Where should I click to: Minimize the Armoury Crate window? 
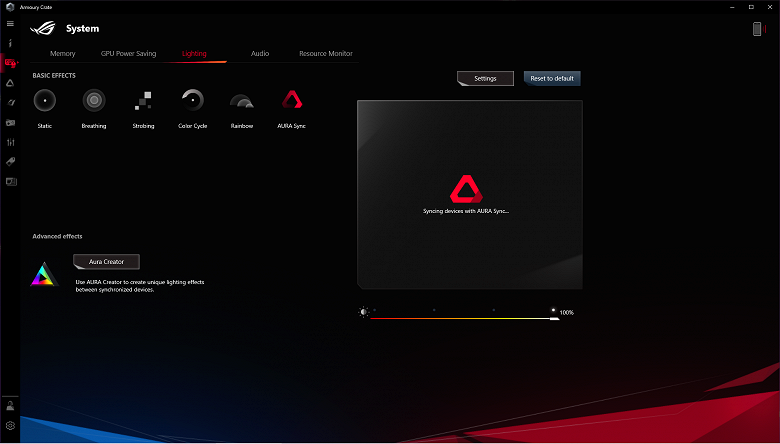(x=732, y=7)
